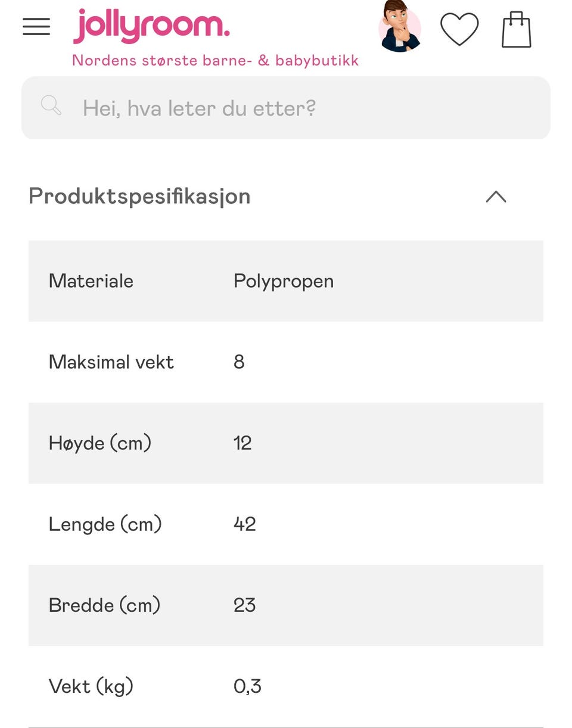The image size is (572, 728).
Task: Collapse the Produktspesifikasjon section using the chevron
Action: (496, 197)
